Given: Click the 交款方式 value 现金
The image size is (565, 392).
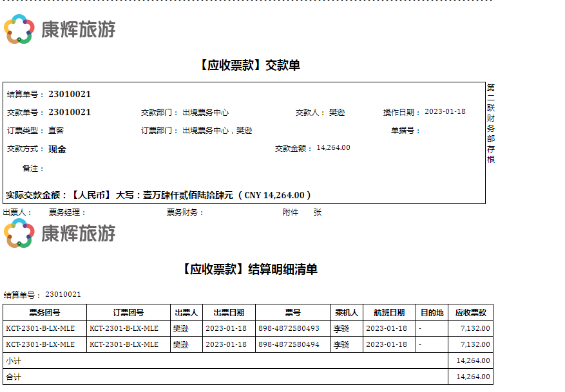Looking at the screenshot, I should point(57,149).
